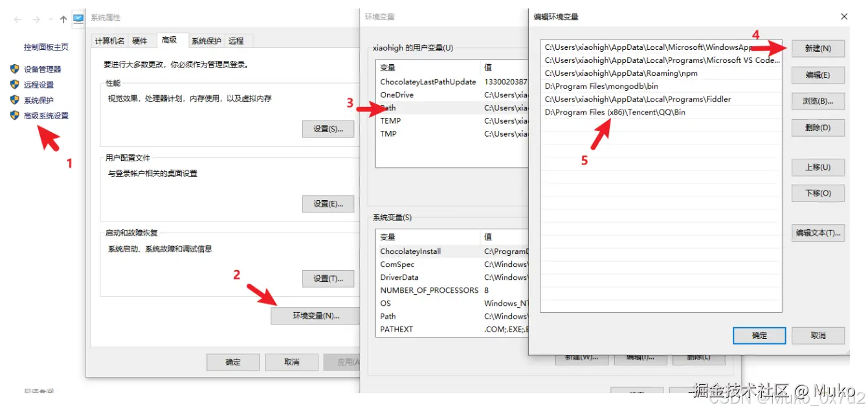
Task: Open 设置(S)... in the 性能 section
Action: [328, 129]
